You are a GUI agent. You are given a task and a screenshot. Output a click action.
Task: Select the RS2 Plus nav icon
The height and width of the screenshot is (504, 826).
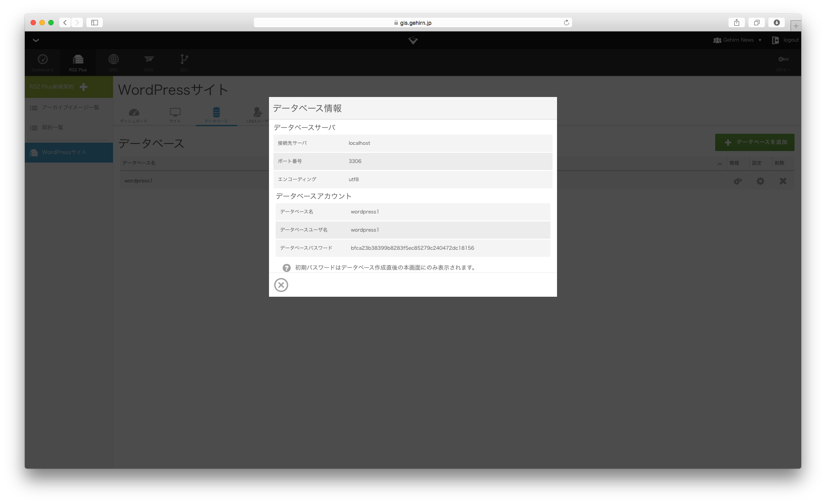tap(78, 62)
